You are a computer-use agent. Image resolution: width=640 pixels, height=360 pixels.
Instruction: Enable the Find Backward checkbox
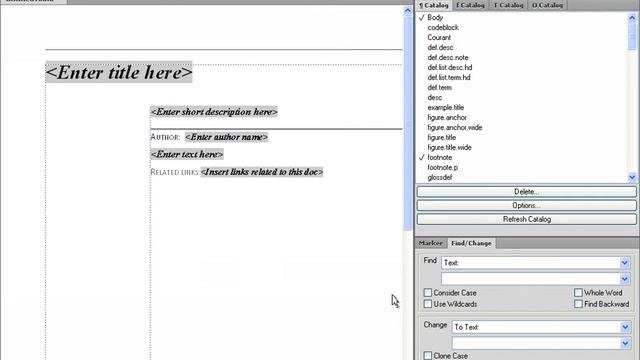[578, 304]
